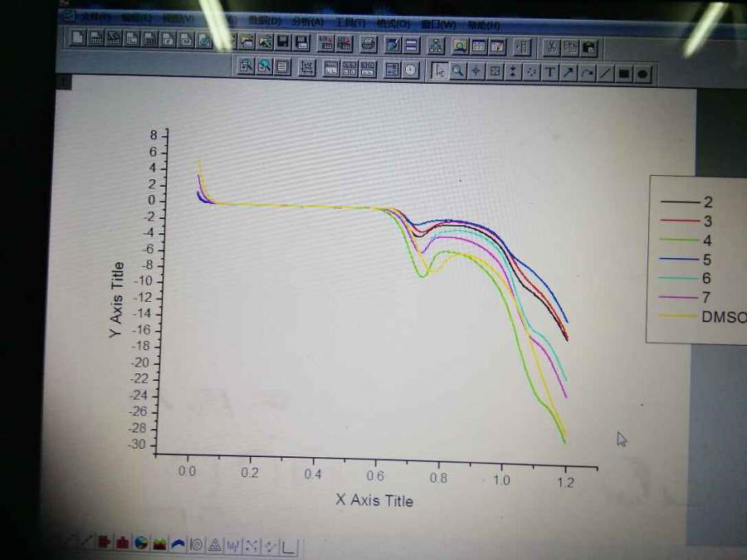Cut selection using the scissors icon
Screen dimensions: 747x560
[x=552, y=47]
